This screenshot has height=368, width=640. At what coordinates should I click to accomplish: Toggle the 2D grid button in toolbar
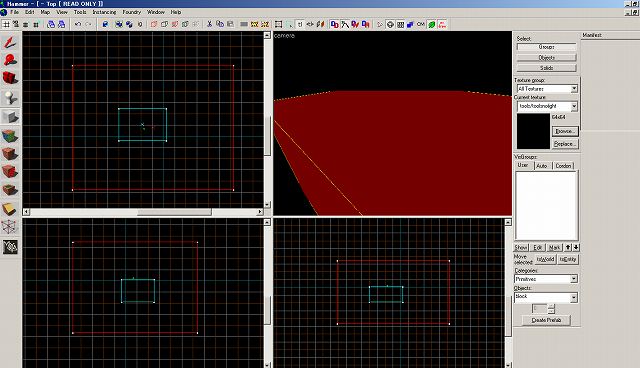point(6,24)
